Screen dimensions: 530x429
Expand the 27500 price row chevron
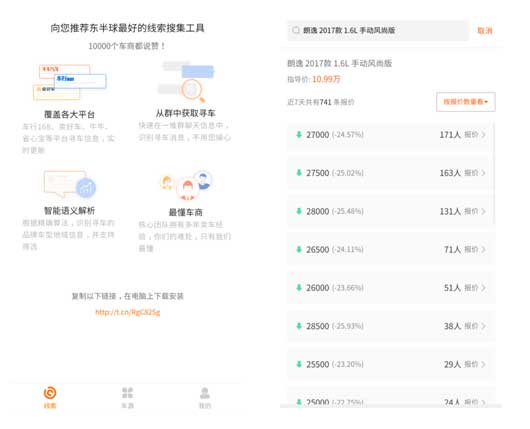[483, 173]
